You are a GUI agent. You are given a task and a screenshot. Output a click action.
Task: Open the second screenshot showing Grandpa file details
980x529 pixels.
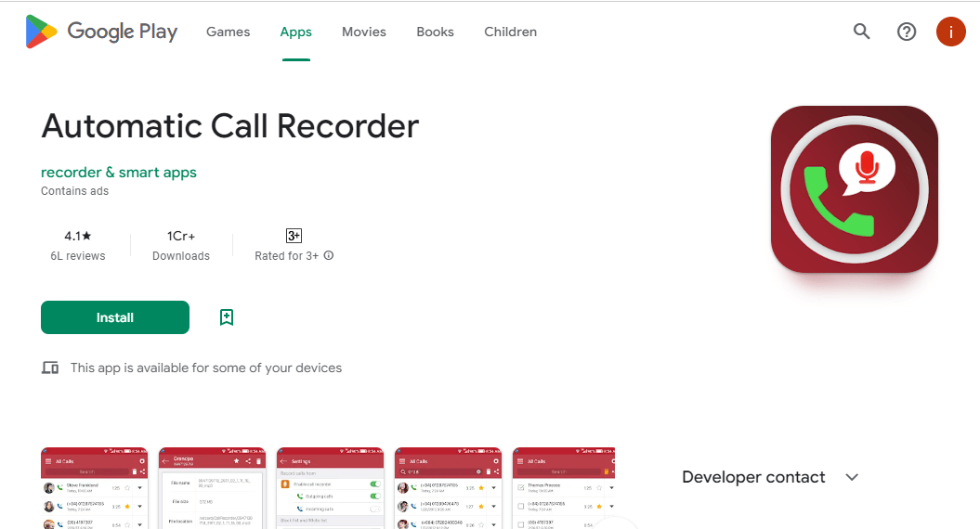pyautogui.click(x=213, y=488)
